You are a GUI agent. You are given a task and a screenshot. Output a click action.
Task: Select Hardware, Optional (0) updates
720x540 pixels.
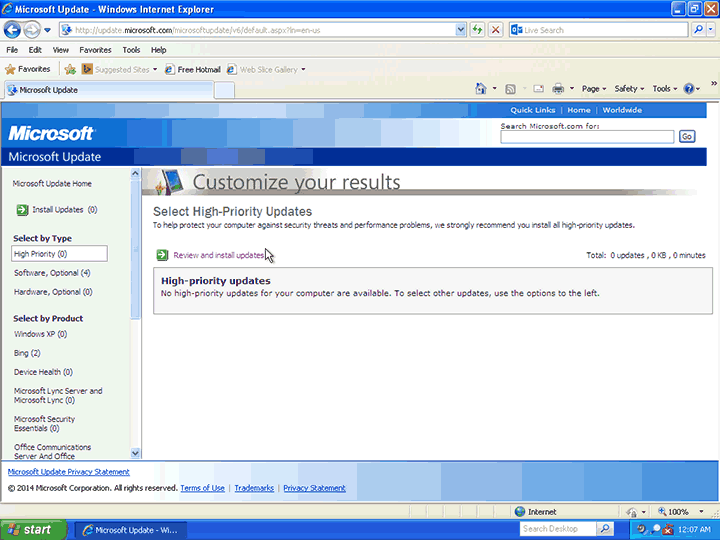(53, 292)
